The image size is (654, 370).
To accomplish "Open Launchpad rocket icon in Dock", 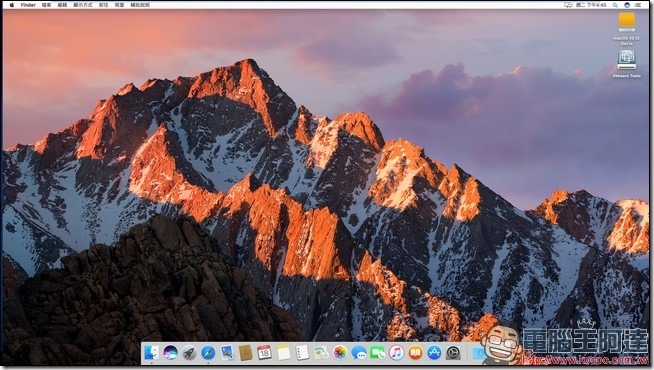I will point(189,353).
